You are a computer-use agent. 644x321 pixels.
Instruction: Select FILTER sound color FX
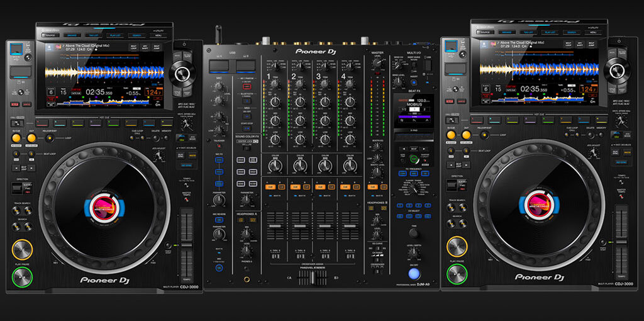[x=253, y=183]
